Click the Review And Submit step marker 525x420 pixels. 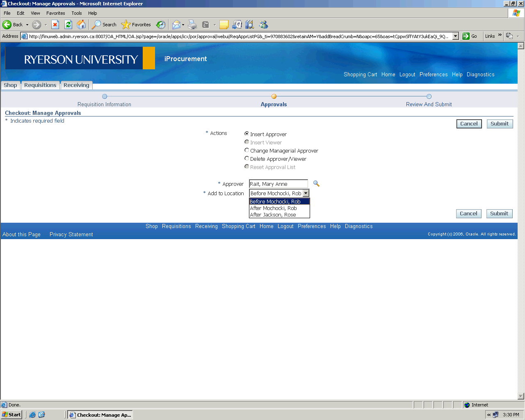(x=429, y=97)
